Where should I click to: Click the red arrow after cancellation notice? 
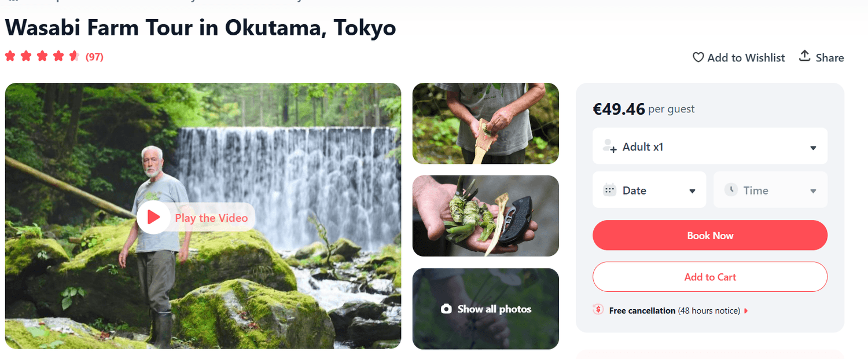click(x=746, y=311)
